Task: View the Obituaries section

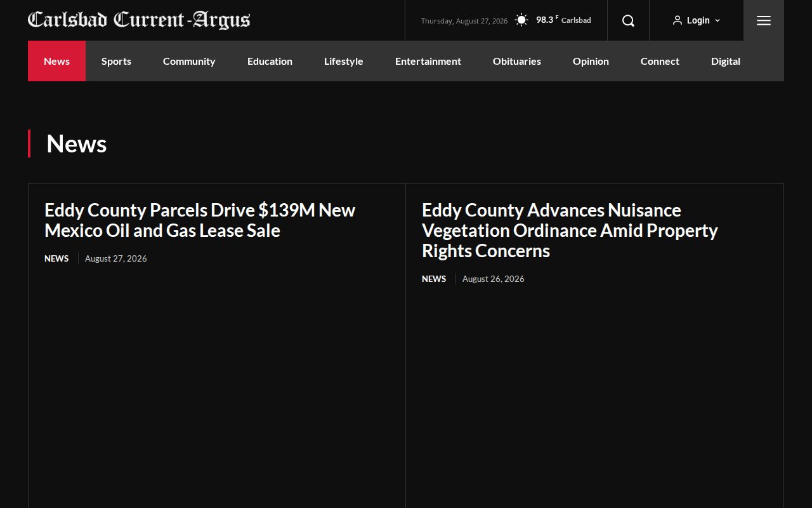Action: pyautogui.click(x=517, y=61)
